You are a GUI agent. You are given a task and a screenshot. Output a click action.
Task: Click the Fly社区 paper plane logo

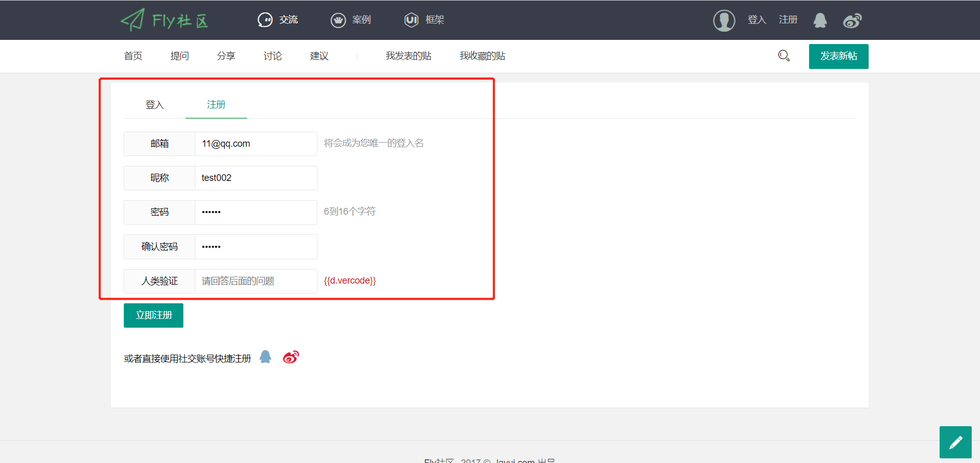pyautogui.click(x=164, y=20)
